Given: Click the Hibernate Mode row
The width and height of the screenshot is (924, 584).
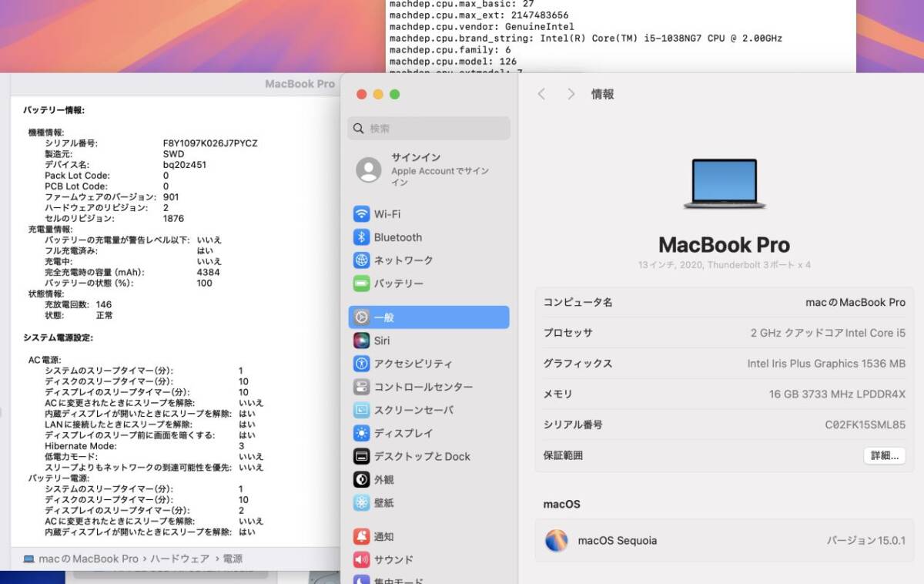Looking at the screenshot, I should pos(144,446).
